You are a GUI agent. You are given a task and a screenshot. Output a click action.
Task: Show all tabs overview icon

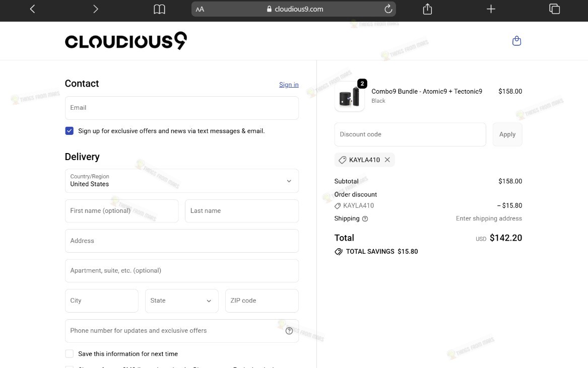point(554,9)
